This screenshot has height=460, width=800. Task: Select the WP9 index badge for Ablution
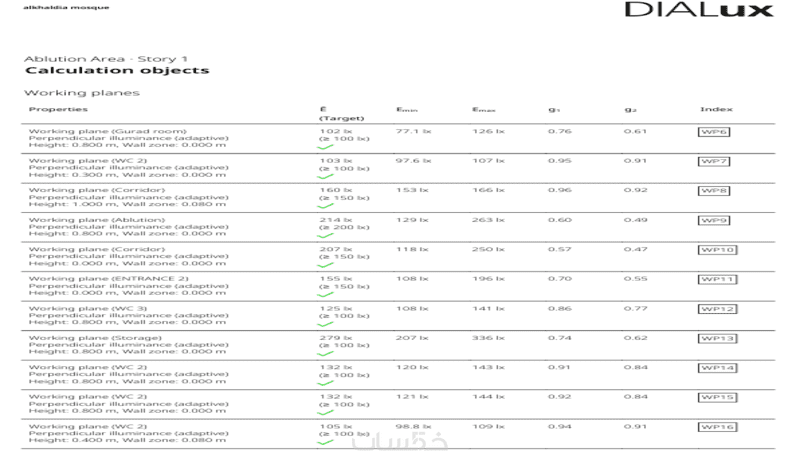[x=714, y=220]
